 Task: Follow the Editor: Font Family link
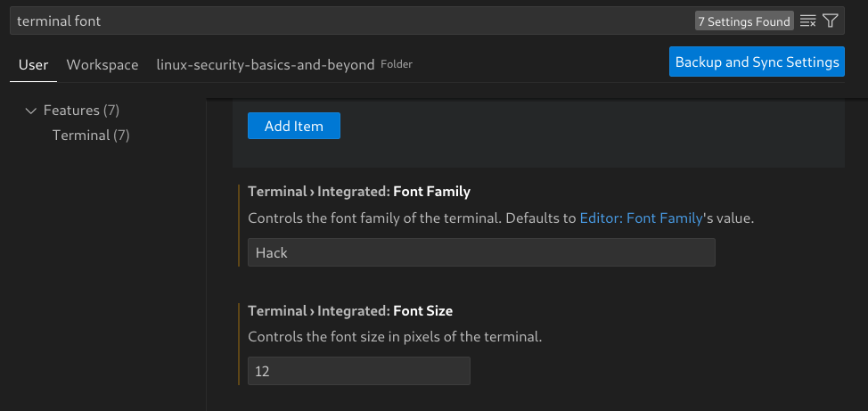tap(641, 218)
